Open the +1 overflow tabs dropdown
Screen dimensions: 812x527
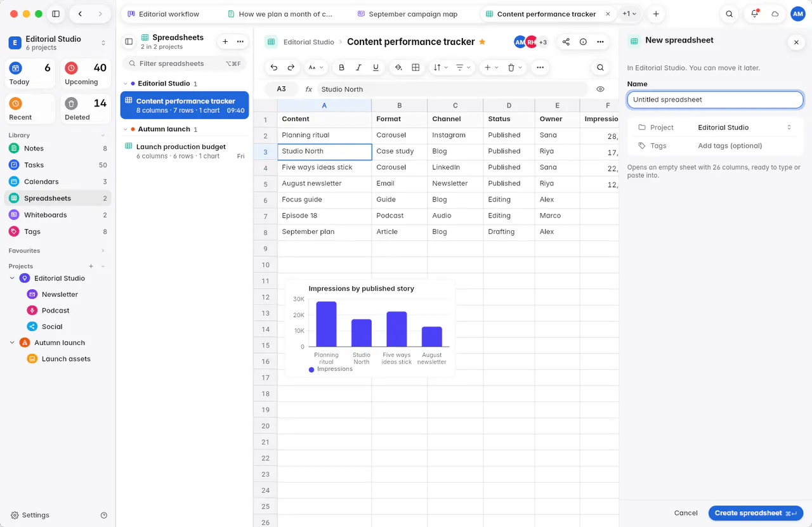pyautogui.click(x=629, y=14)
